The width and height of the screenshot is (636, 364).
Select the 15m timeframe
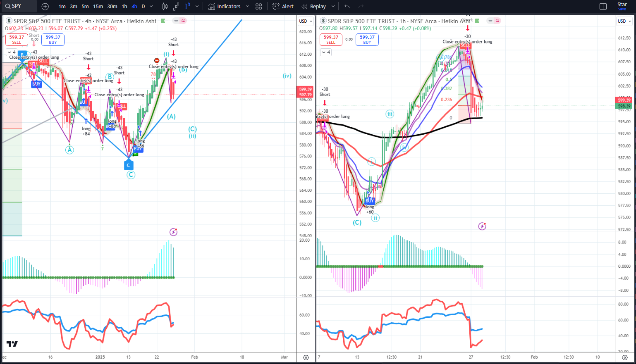pyautogui.click(x=98, y=6)
